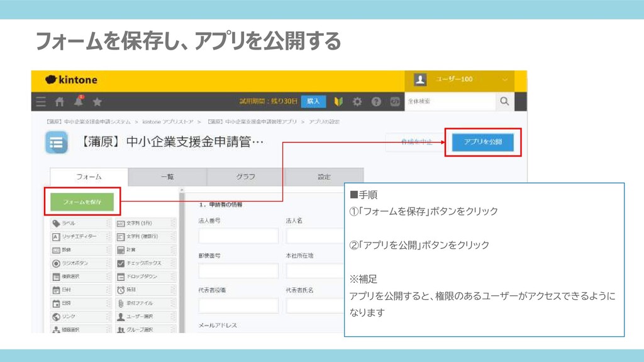Open the 中小企業支援金申請管理アプリ breadcrumb link
The height and width of the screenshot is (362, 644).
(x=252, y=122)
